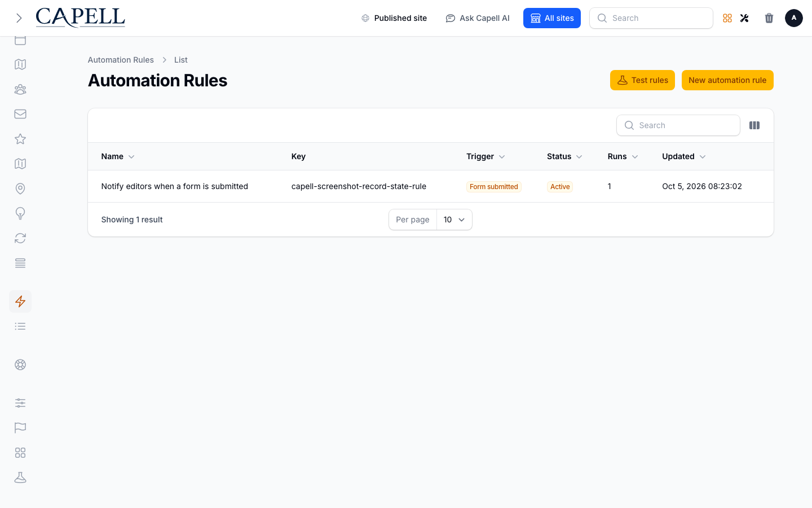Click the 'Form submitted' trigger badge

click(x=494, y=187)
